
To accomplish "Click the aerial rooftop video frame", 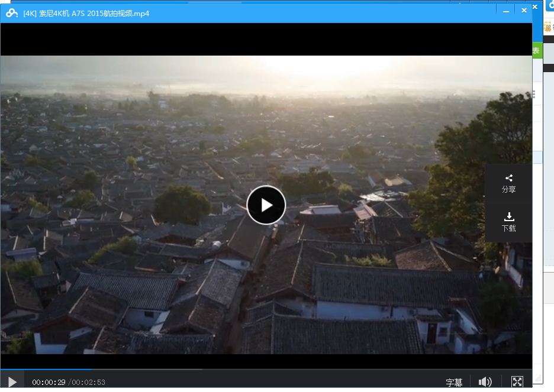I will [x=178, y=266].
